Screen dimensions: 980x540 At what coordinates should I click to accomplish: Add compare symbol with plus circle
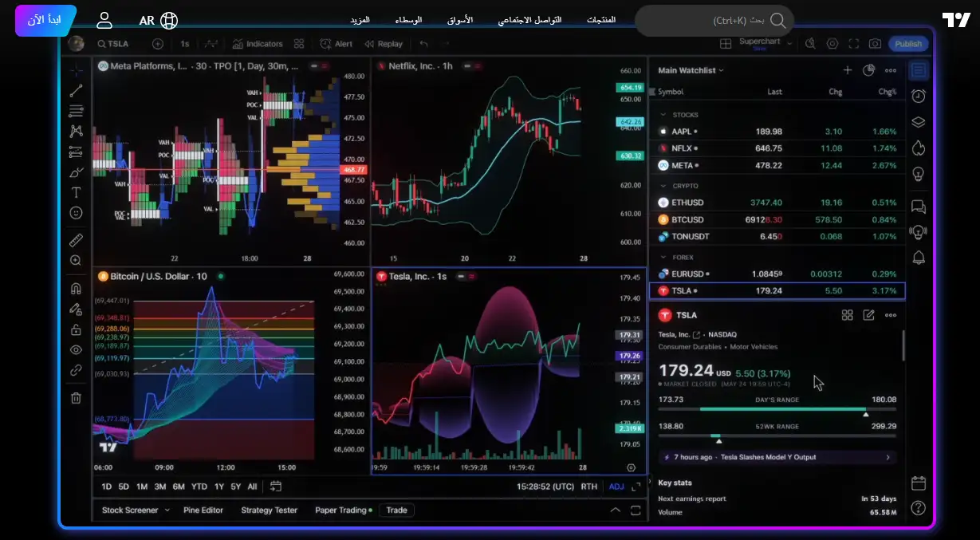click(157, 44)
